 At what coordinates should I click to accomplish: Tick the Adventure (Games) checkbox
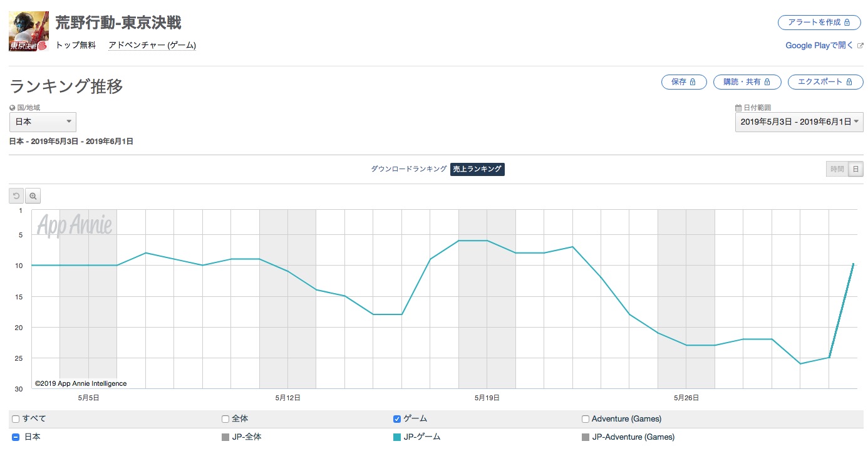click(x=586, y=418)
